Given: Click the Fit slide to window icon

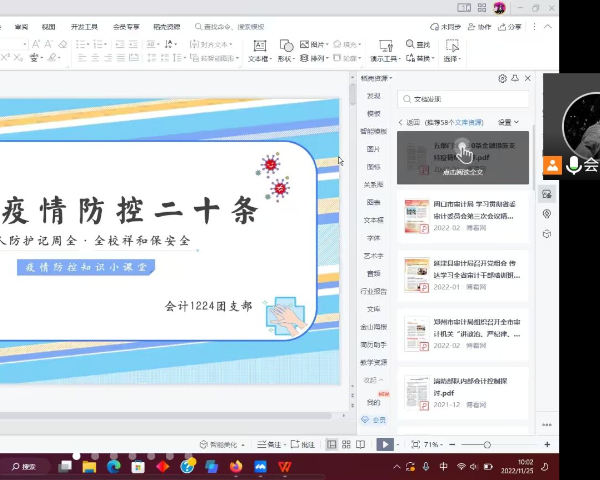Looking at the screenshot, I should (x=415, y=444).
